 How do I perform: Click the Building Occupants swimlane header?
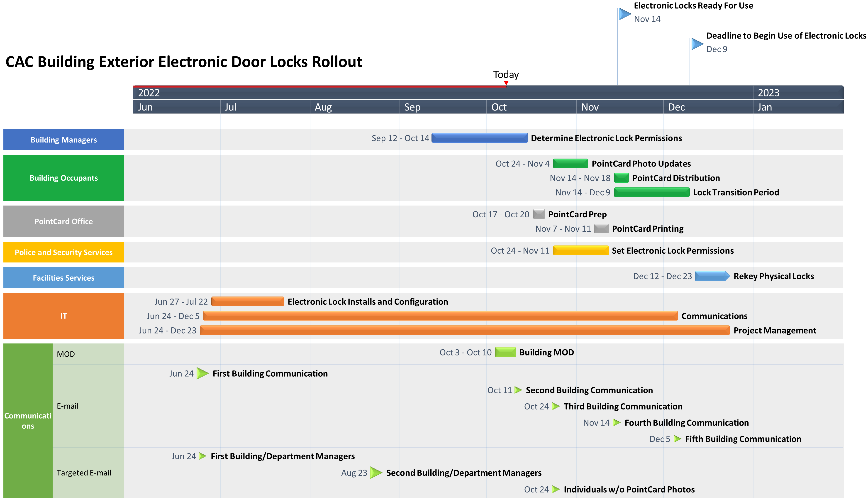64,178
